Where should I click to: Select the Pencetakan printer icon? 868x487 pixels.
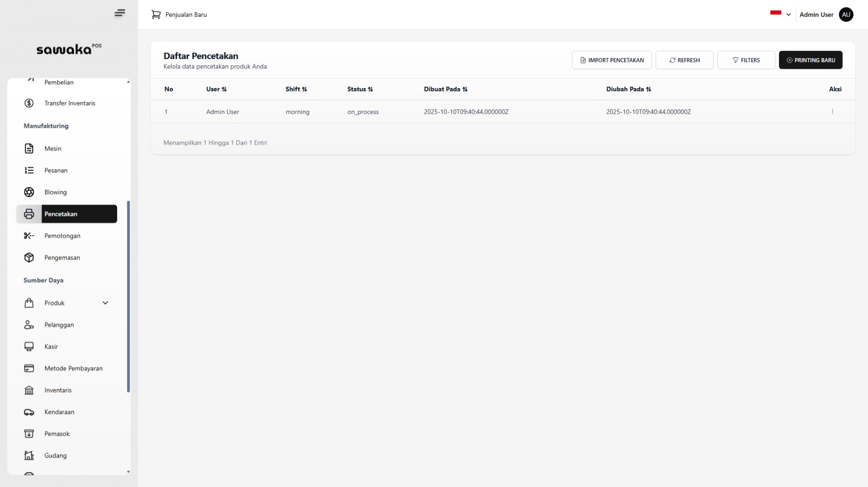click(29, 214)
